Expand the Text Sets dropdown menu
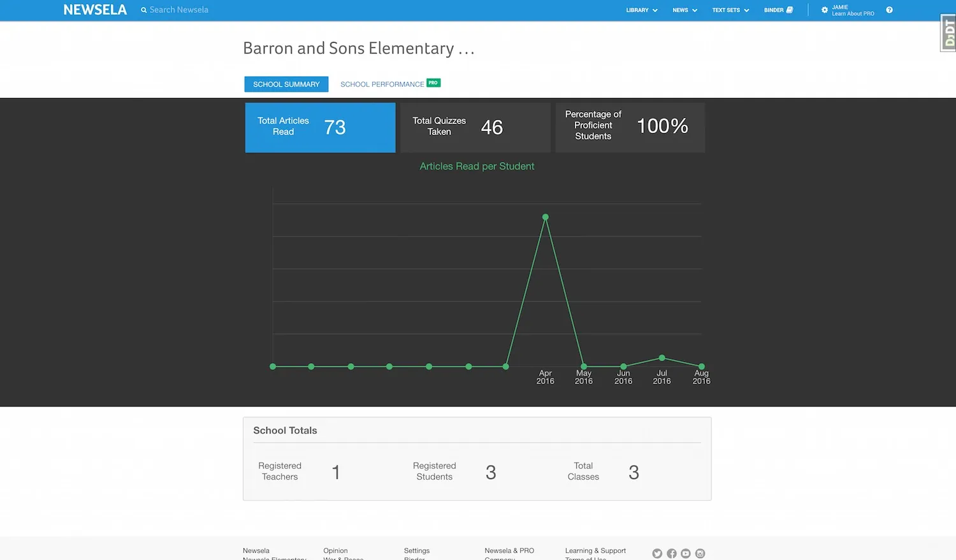The width and height of the screenshot is (956, 560). coord(730,10)
